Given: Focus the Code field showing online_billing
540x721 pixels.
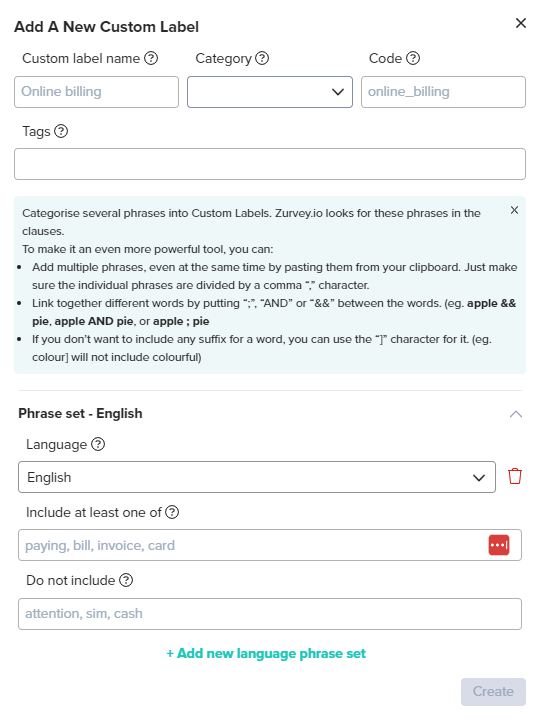Looking at the screenshot, I should [443, 92].
